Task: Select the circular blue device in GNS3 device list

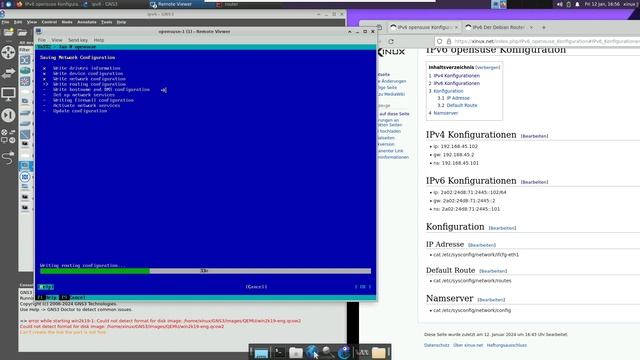Action: pyautogui.click(x=25, y=177)
